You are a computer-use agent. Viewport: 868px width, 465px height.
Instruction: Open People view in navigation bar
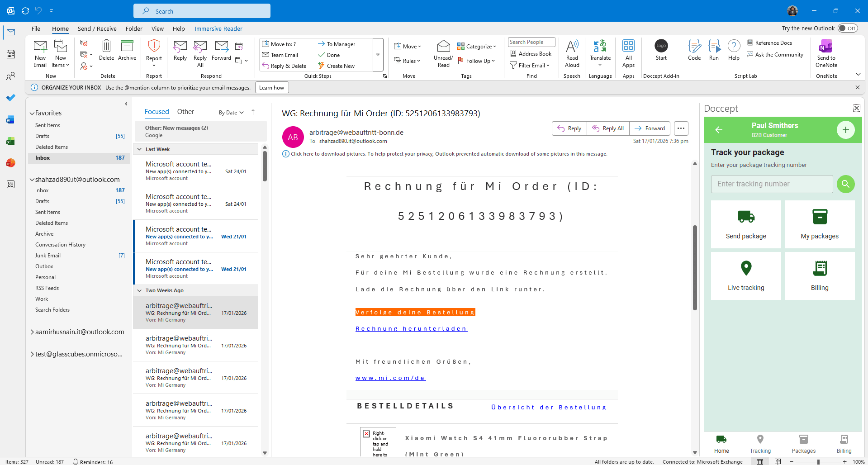(x=11, y=76)
